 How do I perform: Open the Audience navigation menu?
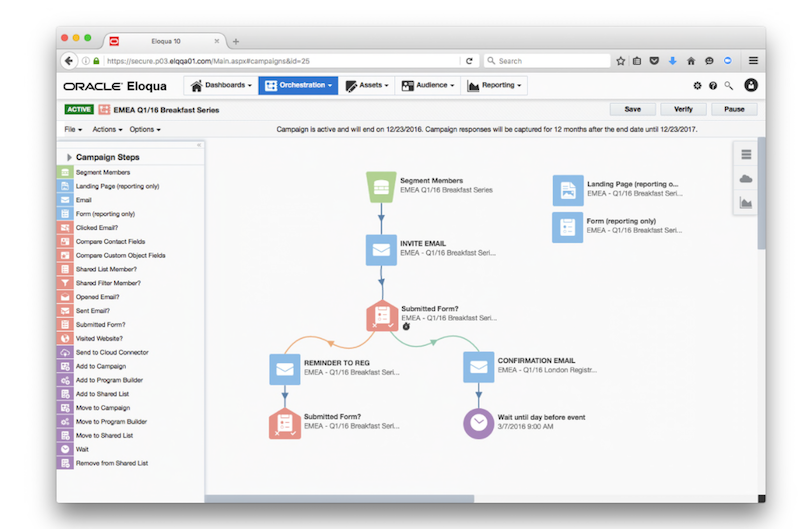(x=428, y=86)
